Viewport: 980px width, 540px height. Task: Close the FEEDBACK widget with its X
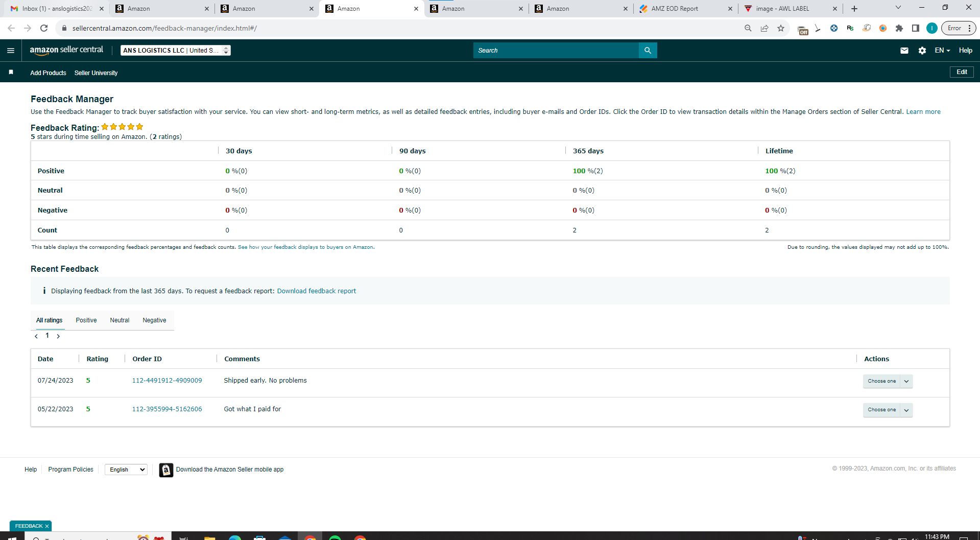47,526
